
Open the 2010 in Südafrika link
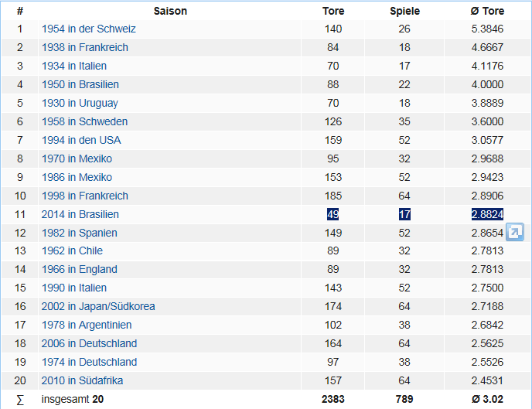coord(82,380)
